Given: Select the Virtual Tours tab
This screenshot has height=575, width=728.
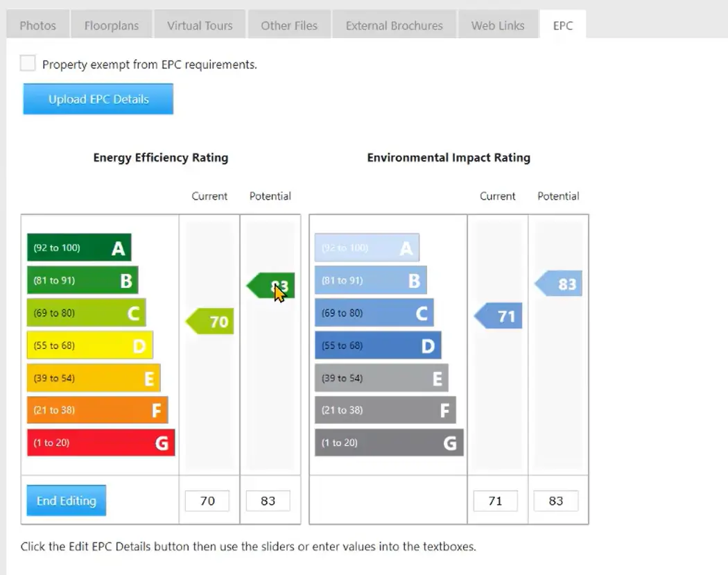Looking at the screenshot, I should point(200,26).
